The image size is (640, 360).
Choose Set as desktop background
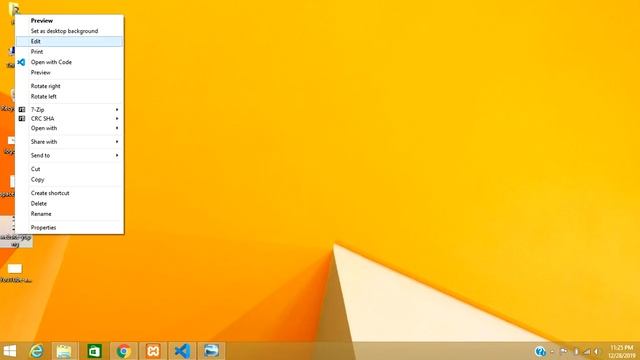pyautogui.click(x=64, y=31)
